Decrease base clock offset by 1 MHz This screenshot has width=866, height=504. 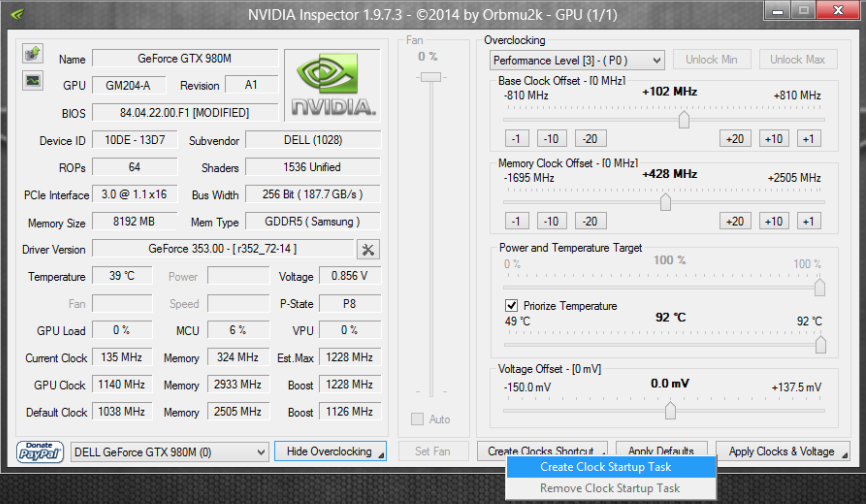pyautogui.click(x=516, y=139)
